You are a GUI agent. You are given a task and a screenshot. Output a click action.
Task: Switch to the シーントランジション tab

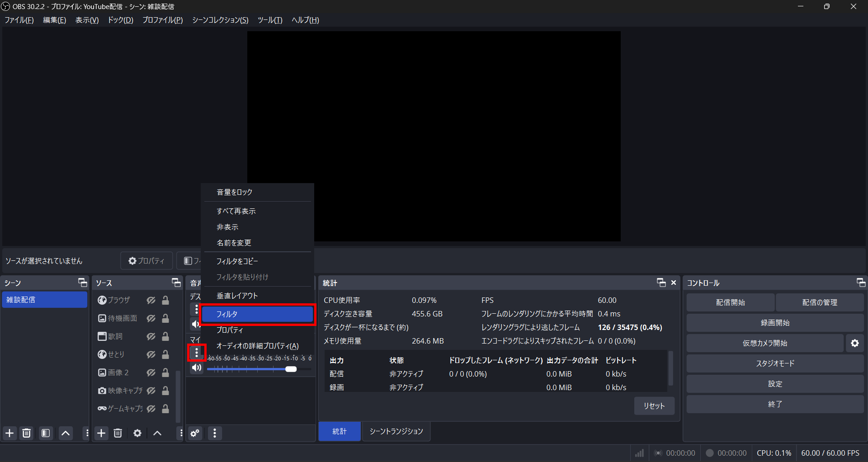point(396,431)
